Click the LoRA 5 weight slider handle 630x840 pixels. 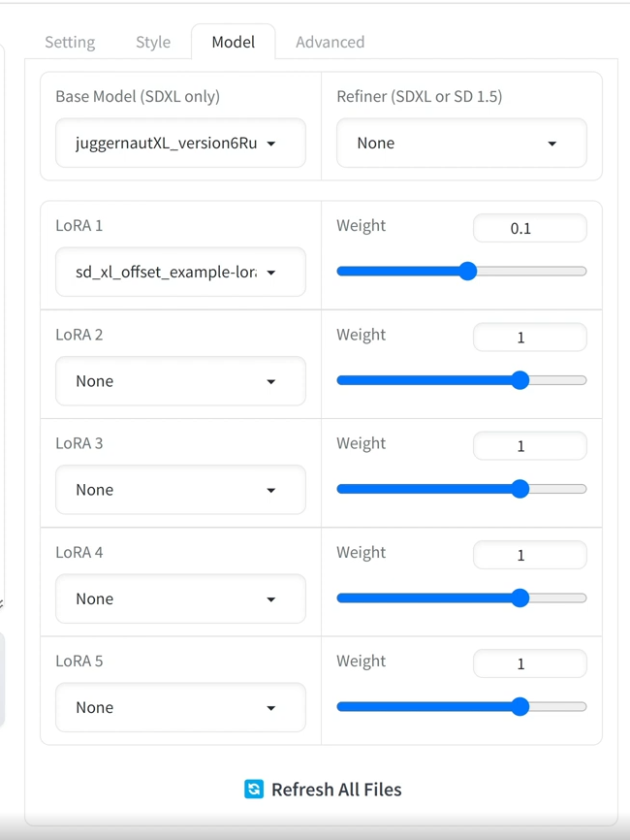(520, 706)
